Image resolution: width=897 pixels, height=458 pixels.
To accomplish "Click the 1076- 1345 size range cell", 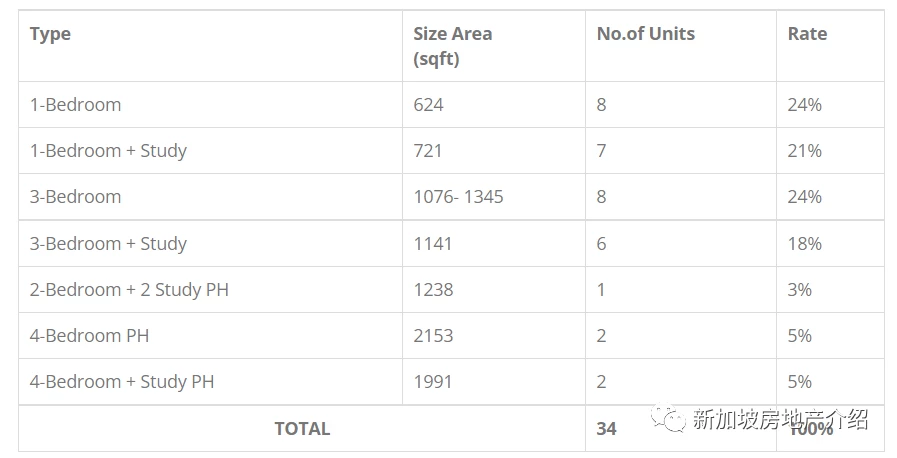I will click(x=458, y=197).
